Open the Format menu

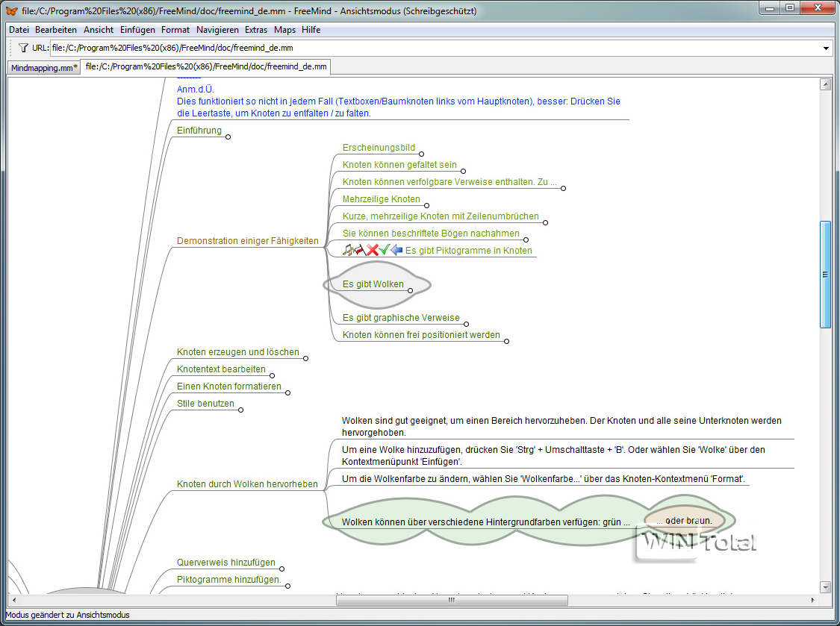pyautogui.click(x=175, y=30)
